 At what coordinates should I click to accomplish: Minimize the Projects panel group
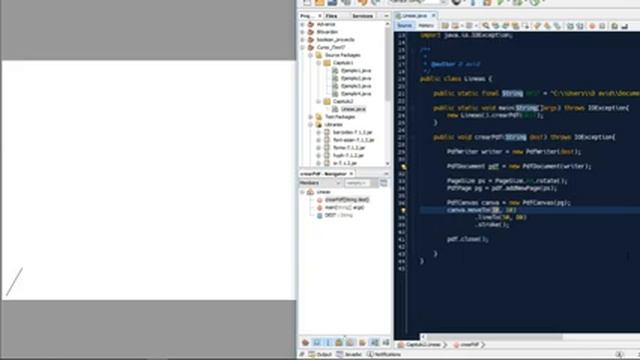[x=386, y=16]
